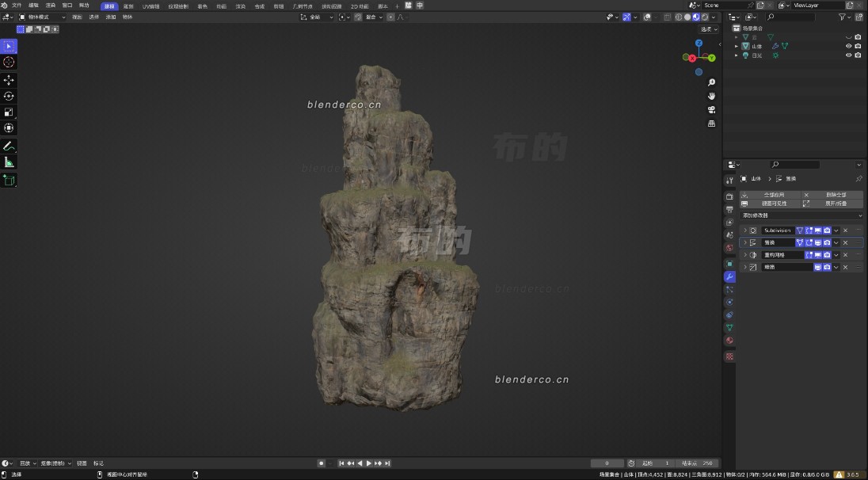This screenshot has width=868, height=480.
Task: Toggle camera view icon in viewport
Action: [x=711, y=109]
